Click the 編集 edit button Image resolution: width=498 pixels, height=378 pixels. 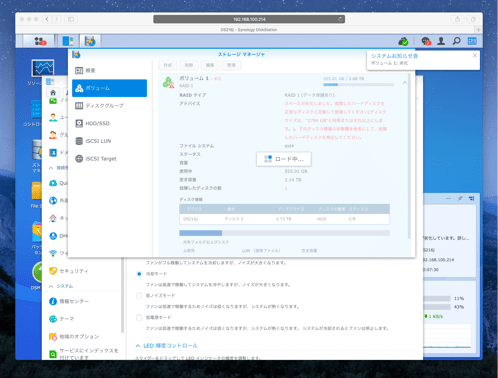(x=210, y=65)
